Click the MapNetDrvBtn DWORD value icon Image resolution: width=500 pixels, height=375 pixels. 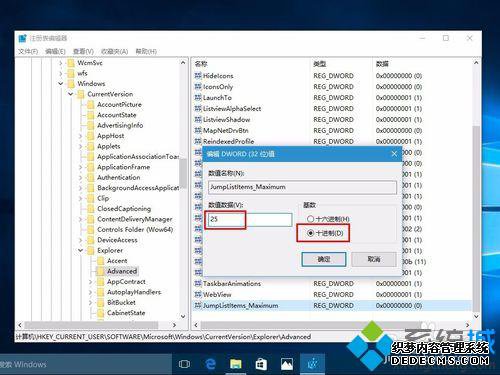[x=198, y=130]
